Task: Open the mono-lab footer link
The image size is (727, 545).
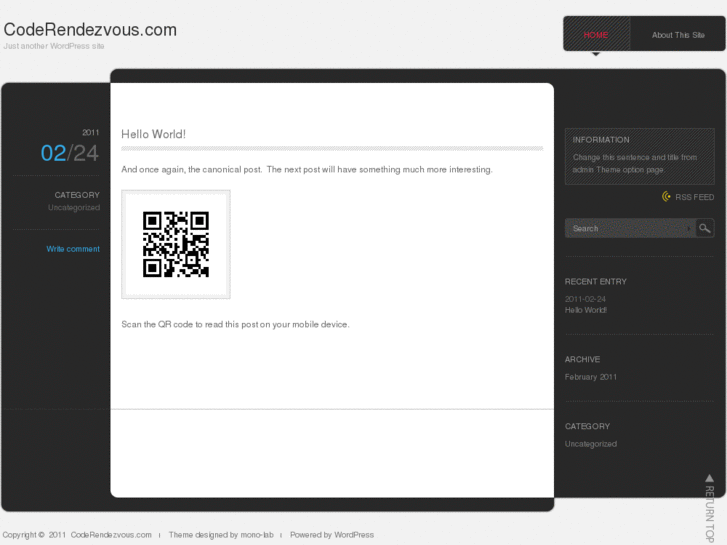Action: pyautogui.click(x=257, y=535)
